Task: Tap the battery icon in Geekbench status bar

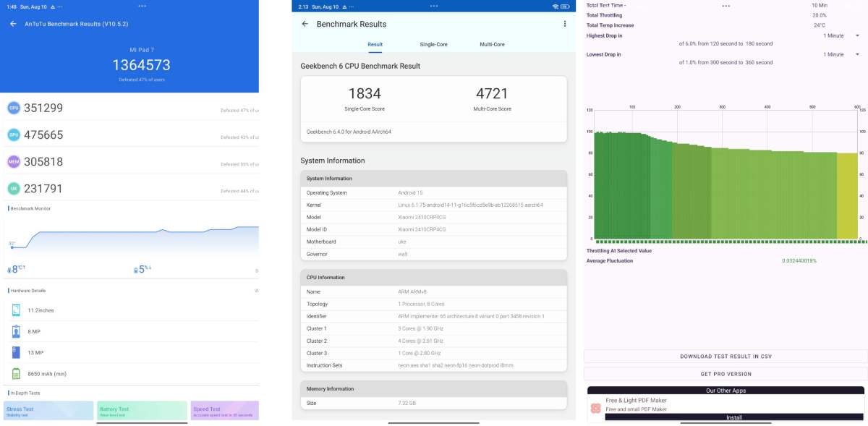Action: tap(565, 7)
